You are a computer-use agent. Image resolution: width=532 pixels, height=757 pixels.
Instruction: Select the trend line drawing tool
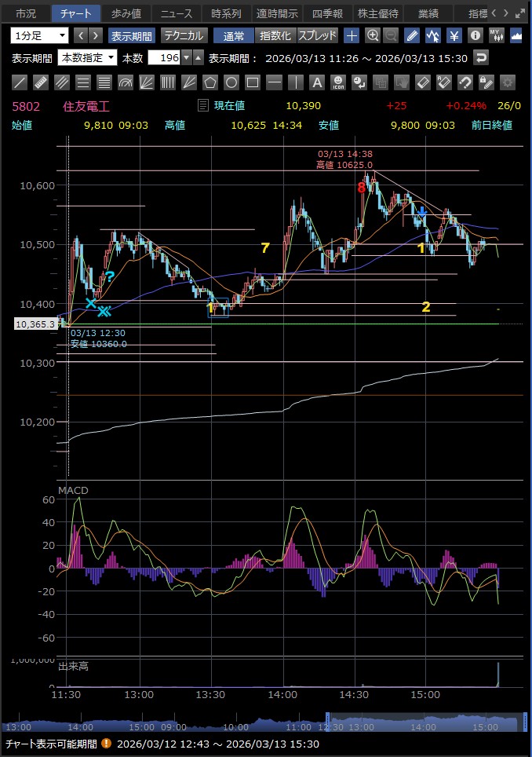[20, 82]
